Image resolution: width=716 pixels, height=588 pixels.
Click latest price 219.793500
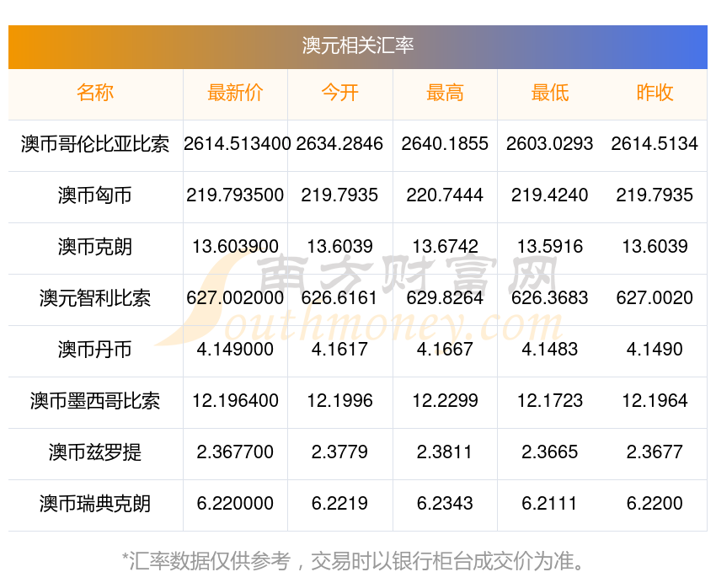pos(235,195)
